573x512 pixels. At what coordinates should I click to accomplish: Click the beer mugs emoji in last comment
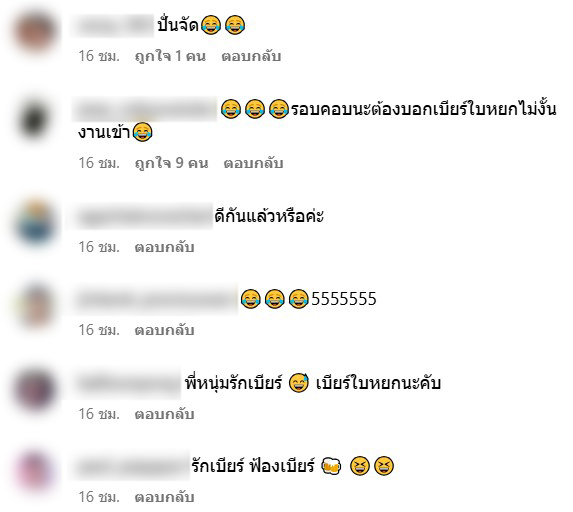coord(331,466)
